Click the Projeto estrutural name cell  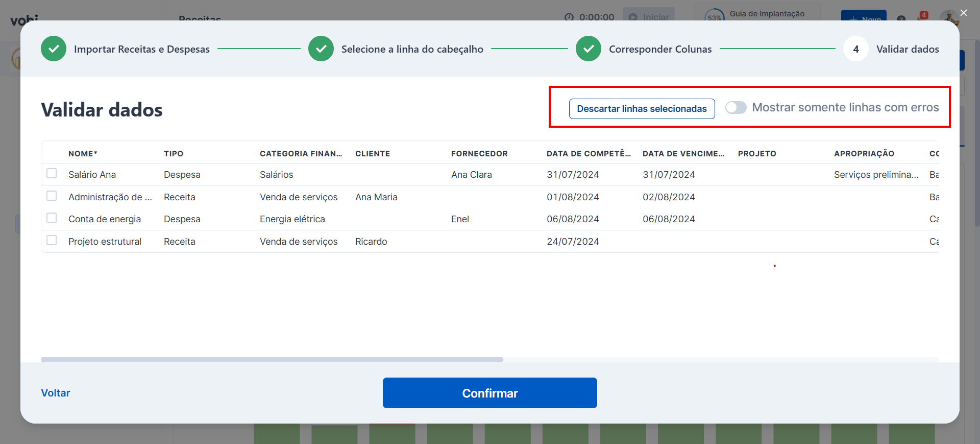105,242
